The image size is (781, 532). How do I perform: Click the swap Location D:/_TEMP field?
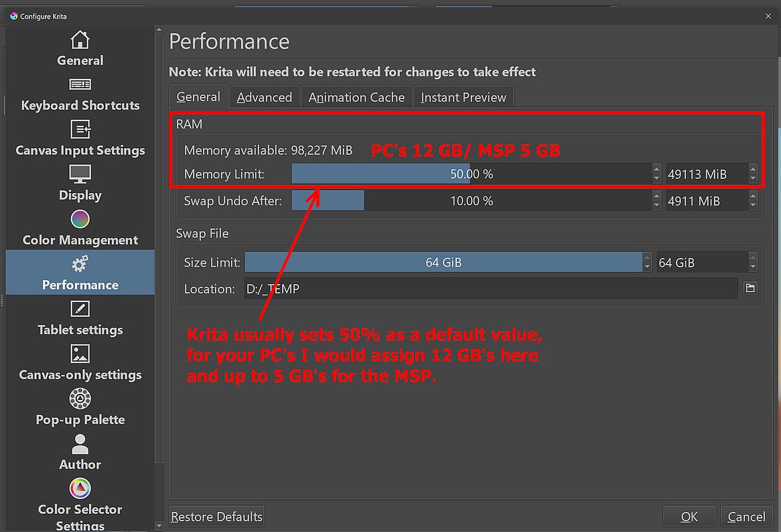point(490,288)
